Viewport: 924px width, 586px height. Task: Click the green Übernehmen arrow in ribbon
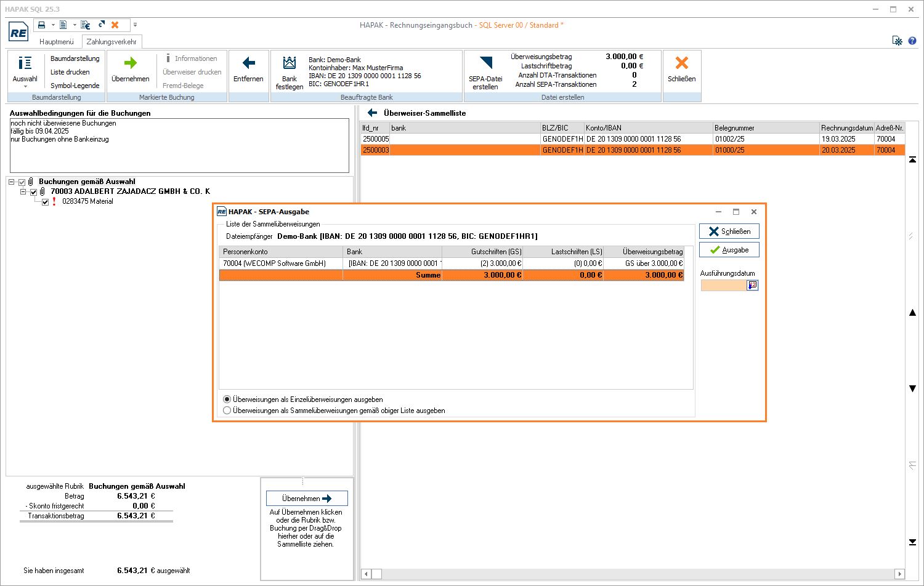click(x=130, y=63)
